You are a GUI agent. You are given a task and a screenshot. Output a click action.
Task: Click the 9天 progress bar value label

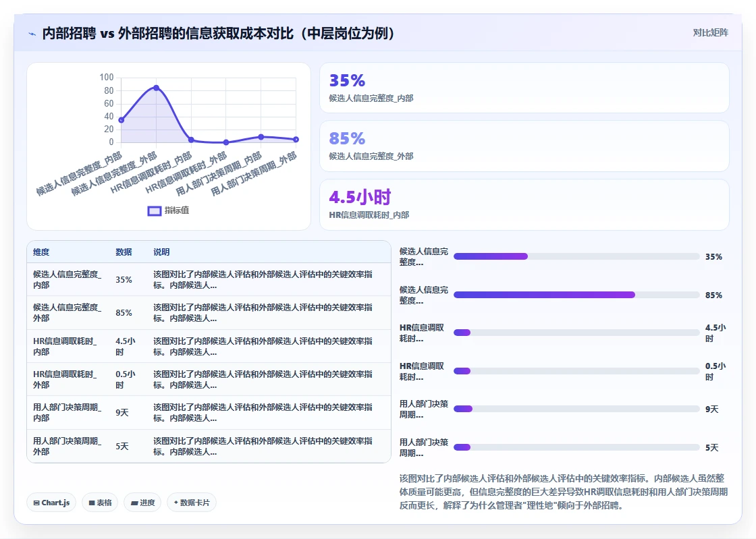[x=711, y=409]
